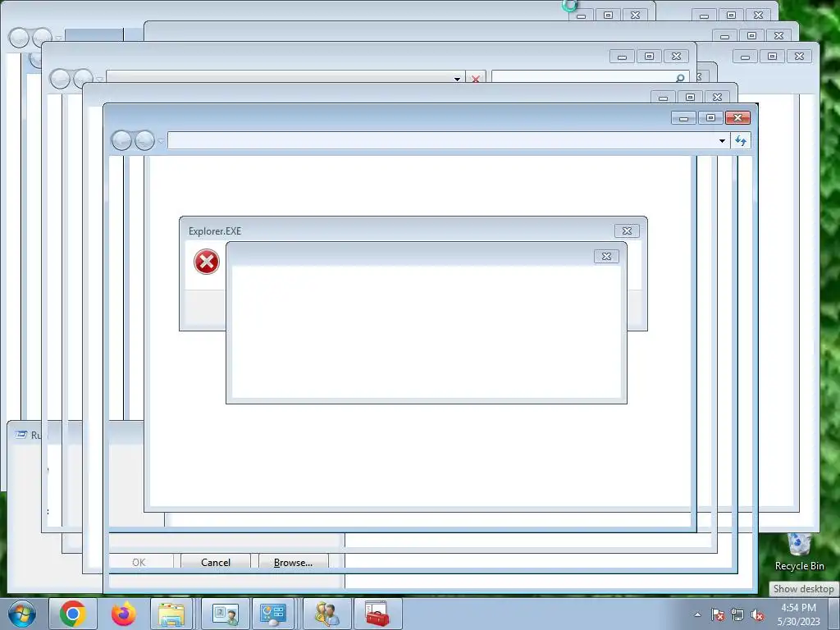Viewport: 840px width, 630px height.
Task: Click Forward arrow in the frontmost Explorer window
Action: [x=144, y=141]
